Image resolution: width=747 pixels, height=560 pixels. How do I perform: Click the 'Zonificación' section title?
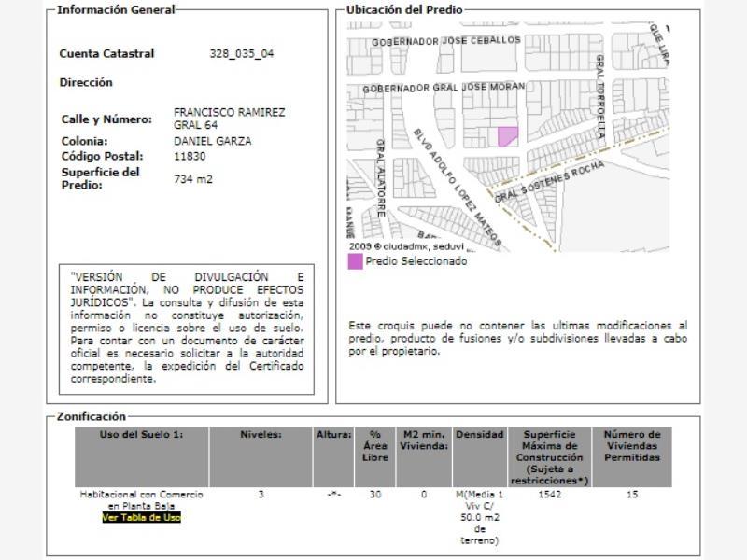click(x=91, y=416)
